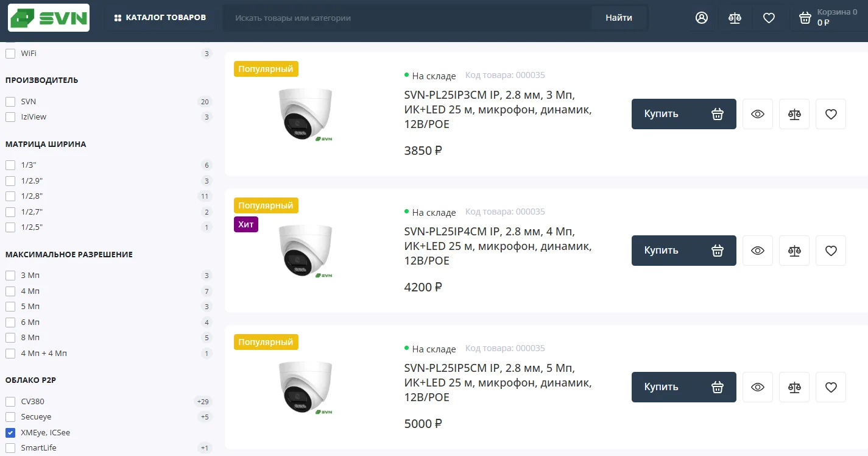The width and height of the screenshot is (868, 456).
Task: Check the IziView manufacturer checkbox
Action: point(10,117)
